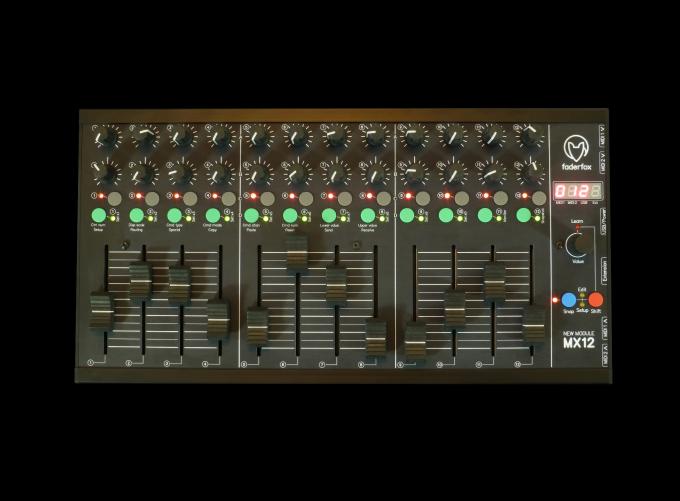Push the green Lower value / Send button

pos(329,215)
